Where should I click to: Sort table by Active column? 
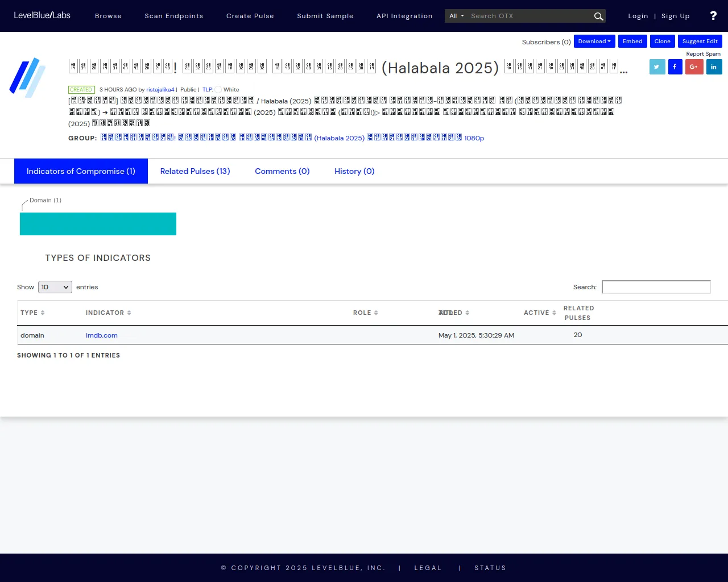[x=540, y=313]
